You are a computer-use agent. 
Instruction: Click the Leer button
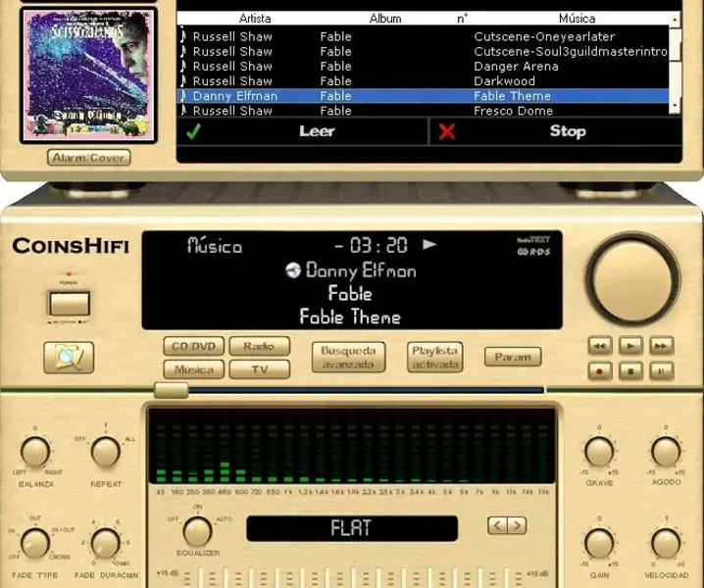[x=302, y=131]
